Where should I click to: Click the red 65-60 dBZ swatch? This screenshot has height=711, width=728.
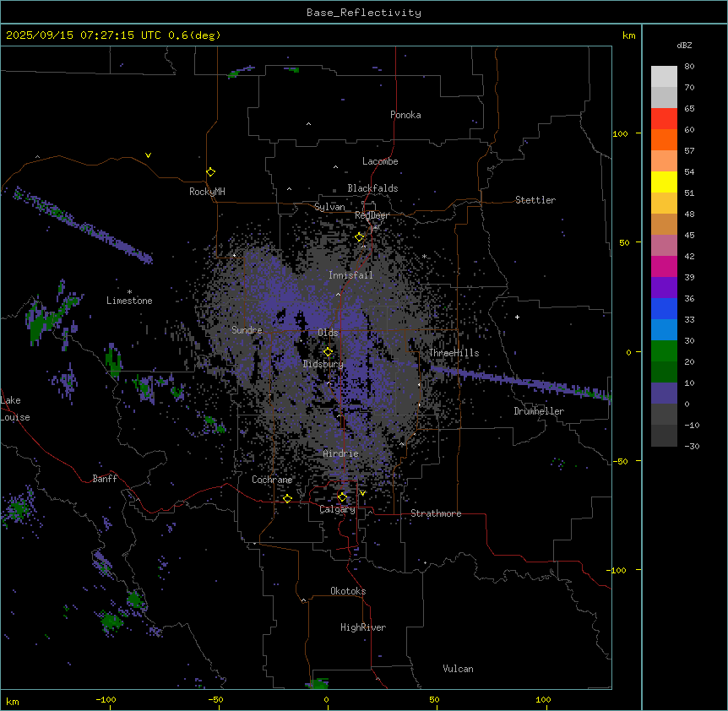click(x=664, y=119)
